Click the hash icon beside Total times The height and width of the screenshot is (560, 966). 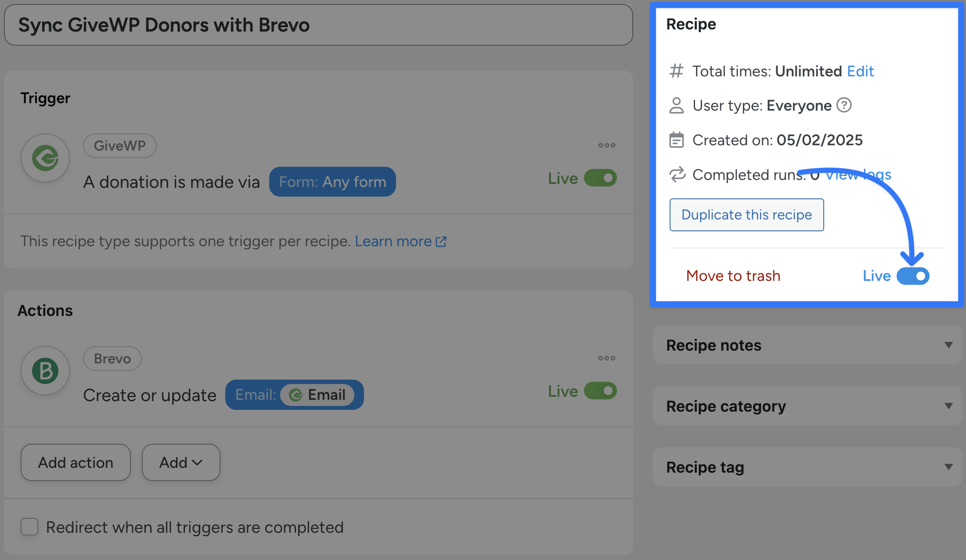[676, 71]
